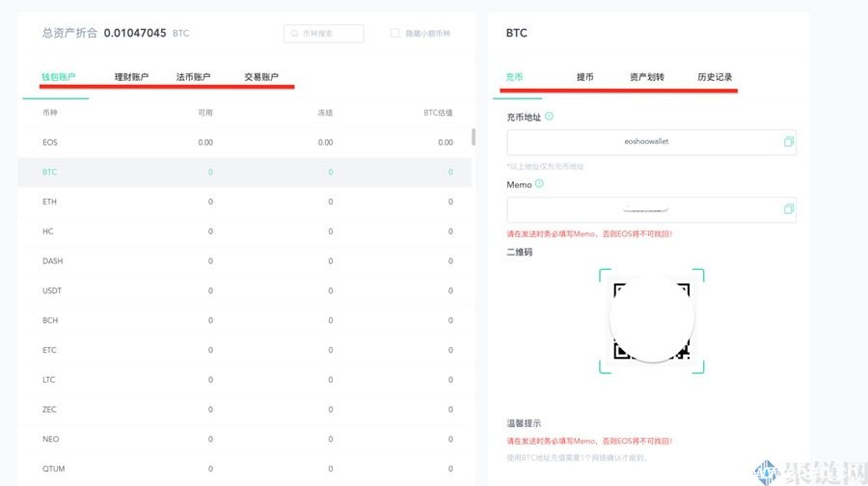Open the 法币账户 tab
This screenshot has width=868, height=486.
pos(193,77)
